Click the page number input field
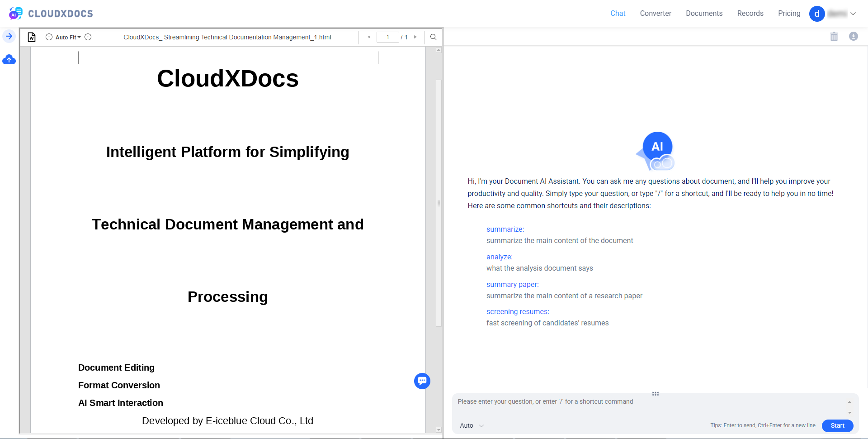 387,37
